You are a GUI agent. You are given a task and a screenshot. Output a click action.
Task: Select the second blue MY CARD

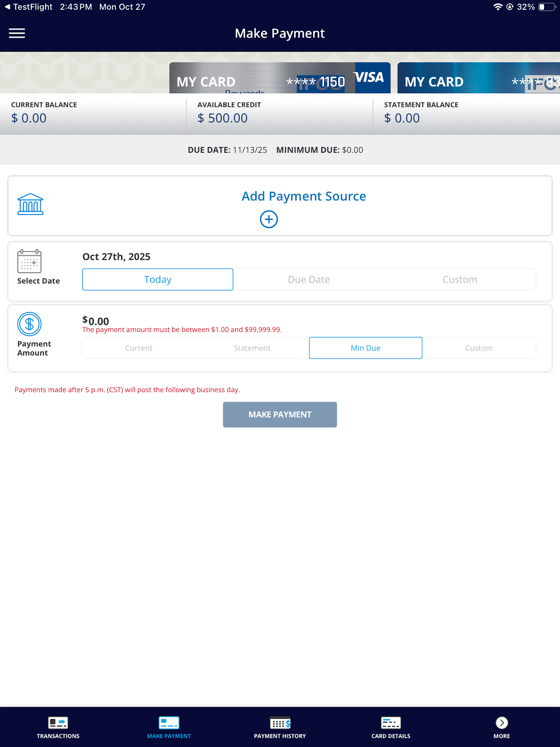(x=479, y=78)
